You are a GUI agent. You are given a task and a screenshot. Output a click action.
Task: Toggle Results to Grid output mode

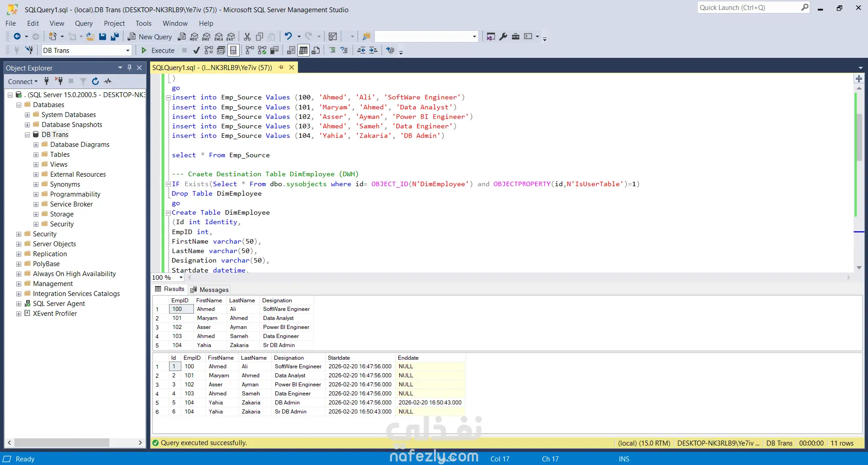(x=303, y=50)
